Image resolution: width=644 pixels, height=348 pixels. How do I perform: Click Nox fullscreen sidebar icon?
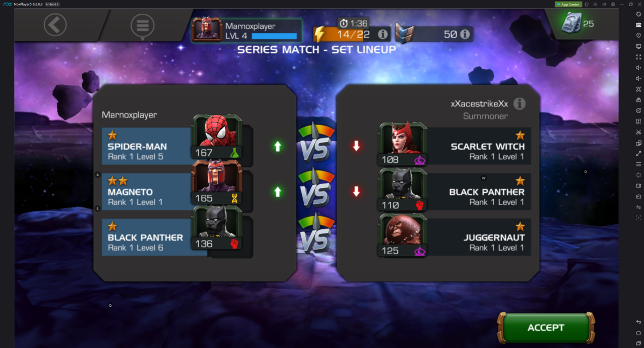pos(638,57)
